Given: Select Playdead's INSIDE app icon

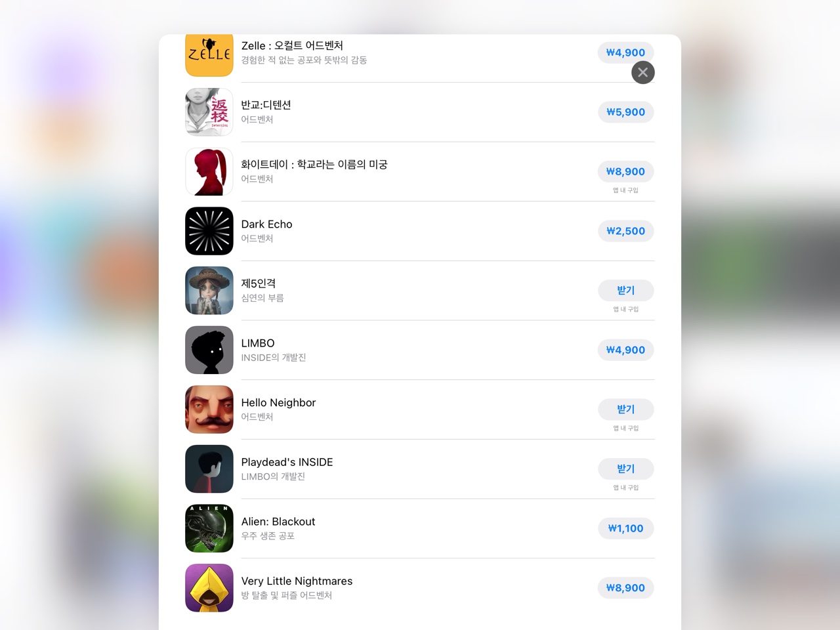Looking at the screenshot, I should 209,469.
